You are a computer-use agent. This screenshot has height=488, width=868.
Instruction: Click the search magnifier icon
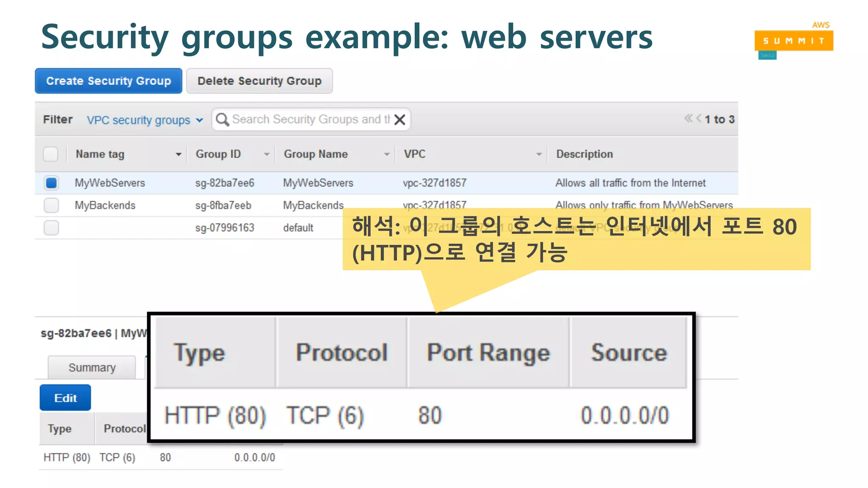click(222, 119)
